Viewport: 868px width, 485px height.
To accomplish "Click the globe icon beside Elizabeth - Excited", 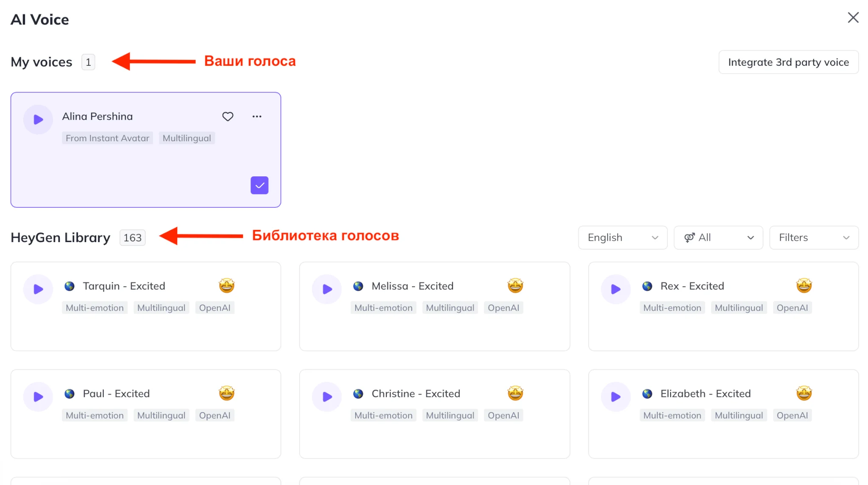I will pyautogui.click(x=647, y=394).
